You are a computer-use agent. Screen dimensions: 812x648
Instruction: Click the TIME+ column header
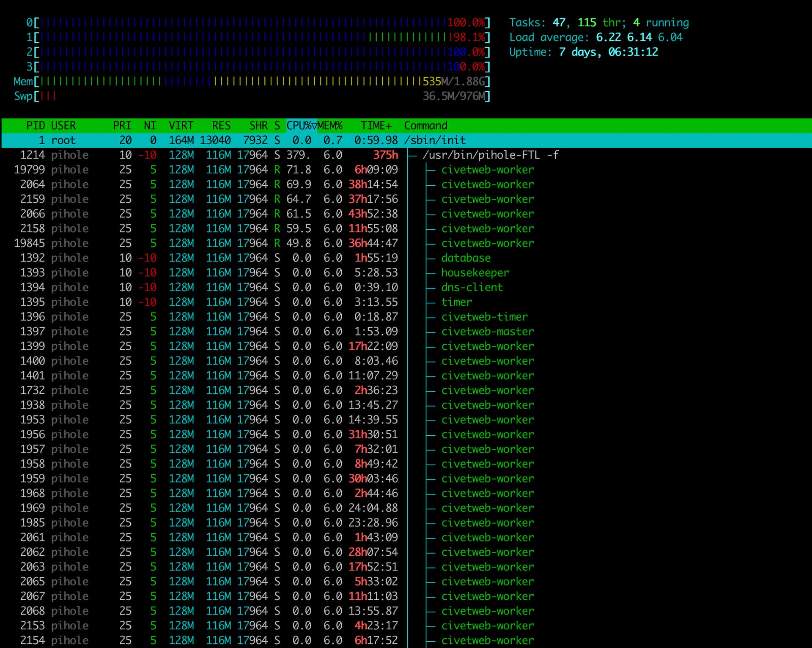(x=376, y=126)
